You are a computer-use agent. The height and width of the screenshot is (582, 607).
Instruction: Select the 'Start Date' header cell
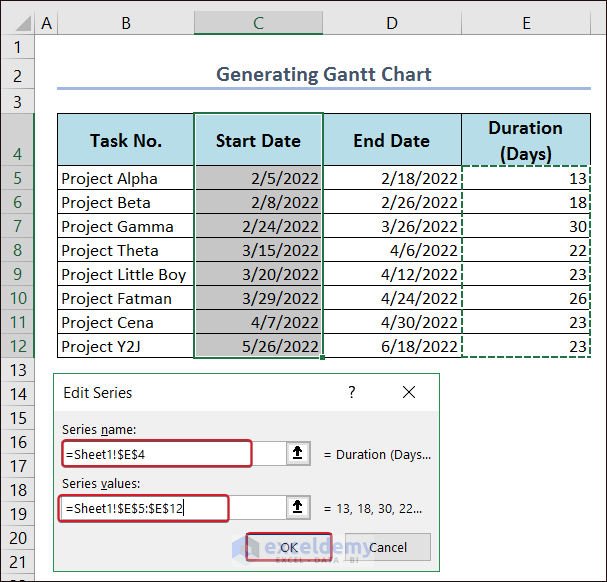258,140
